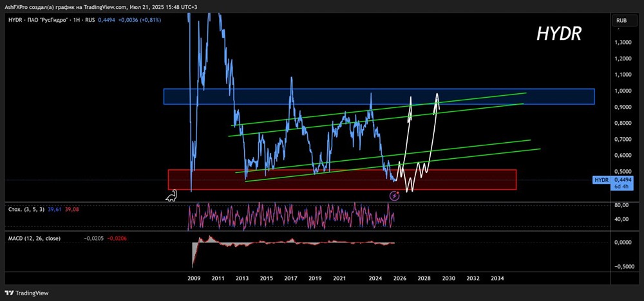Click the 1,3000 price scale label
This screenshot has width=644, height=301.
(x=623, y=42)
